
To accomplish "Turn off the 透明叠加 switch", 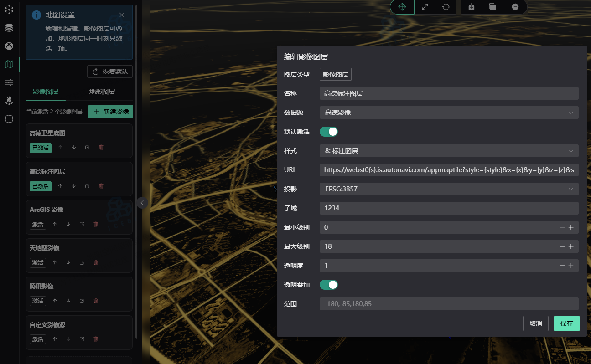I will click(328, 284).
